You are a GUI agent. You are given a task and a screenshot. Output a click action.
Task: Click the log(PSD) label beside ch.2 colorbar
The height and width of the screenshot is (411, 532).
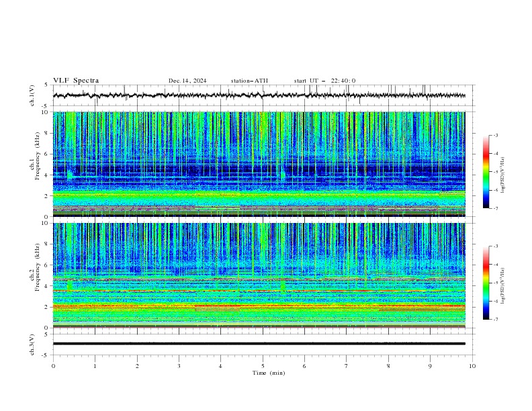pyautogui.click(x=503, y=286)
